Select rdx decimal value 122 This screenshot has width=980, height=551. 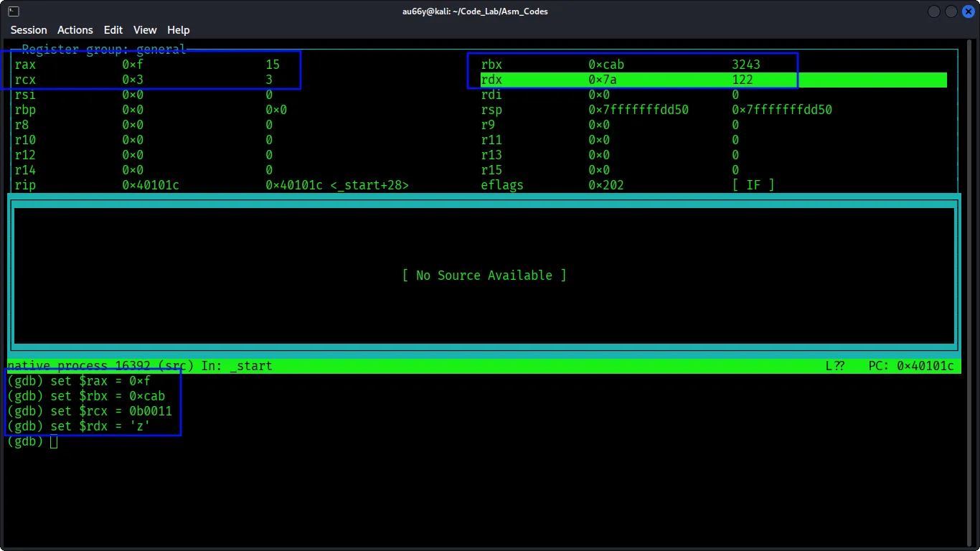(x=743, y=80)
